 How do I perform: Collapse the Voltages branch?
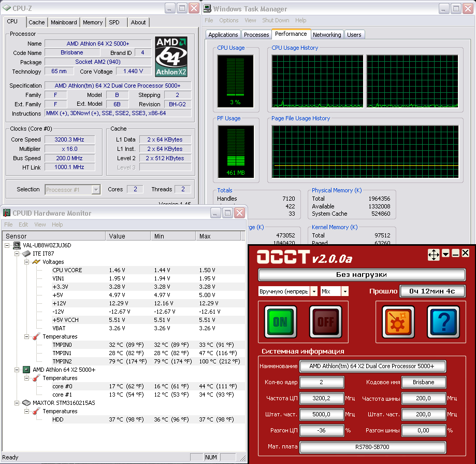click(x=26, y=262)
